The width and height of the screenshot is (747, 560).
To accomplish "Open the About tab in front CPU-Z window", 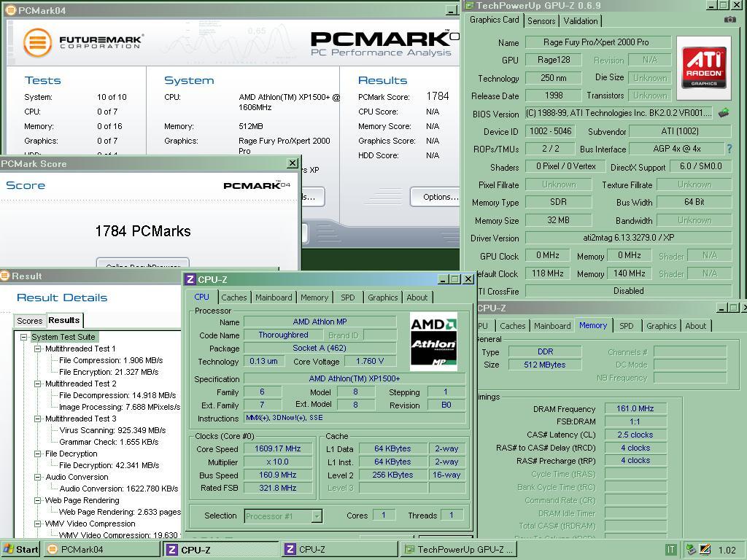I will [x=417, y=297].
